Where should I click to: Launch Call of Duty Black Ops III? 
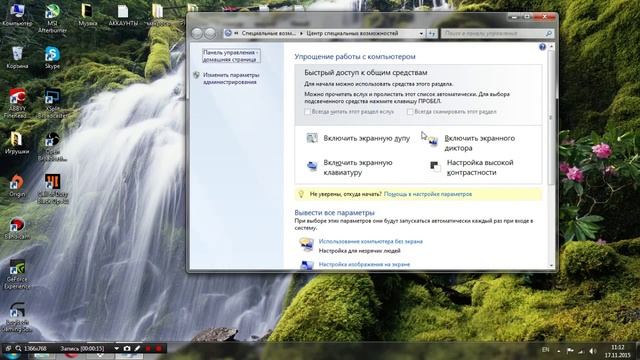(52, 189)
